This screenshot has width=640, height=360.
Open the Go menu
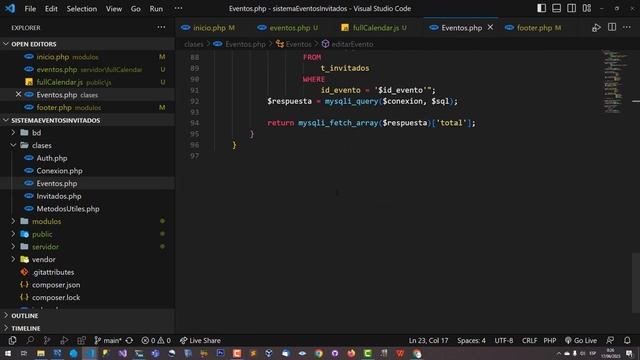136,9
